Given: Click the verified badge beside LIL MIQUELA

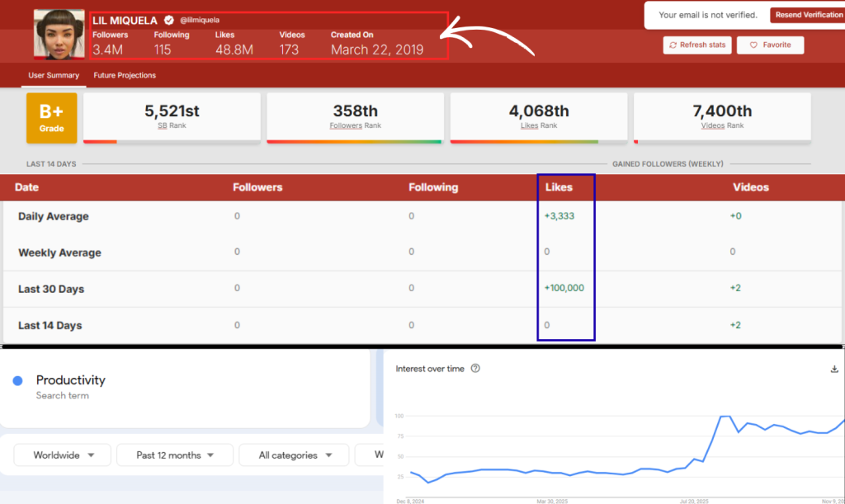Looking at the screenshot, I should point(169,20).
